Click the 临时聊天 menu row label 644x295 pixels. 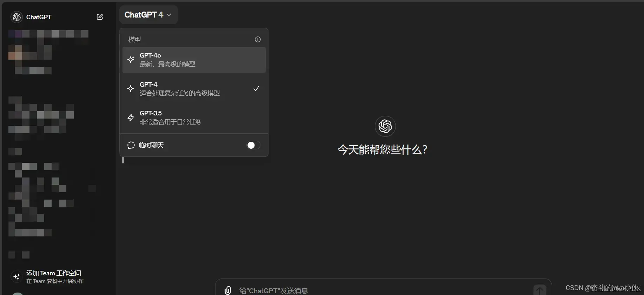(151, 145)
